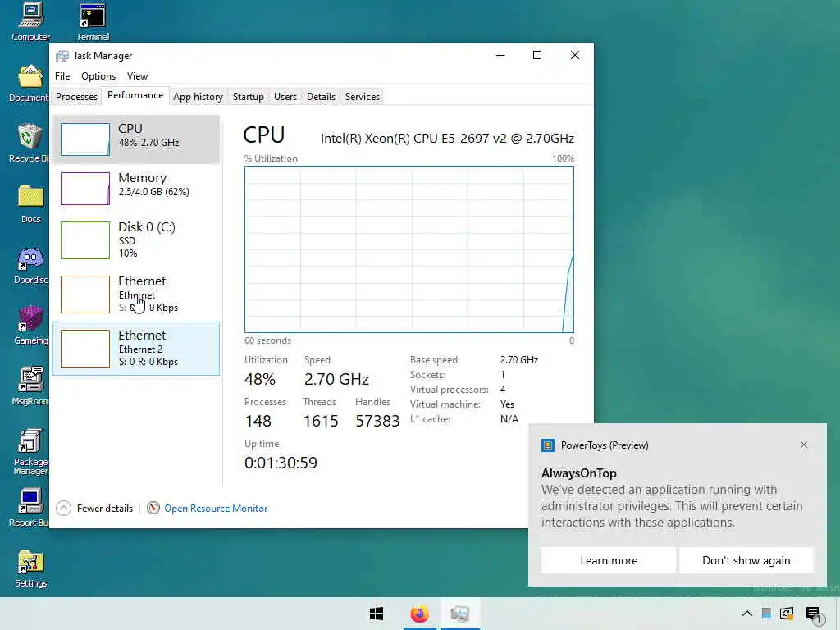The image size is (840, 630).
Task: Click the PowerToys notification app icon
Action: pyautogui.click(x=547, y=445)
